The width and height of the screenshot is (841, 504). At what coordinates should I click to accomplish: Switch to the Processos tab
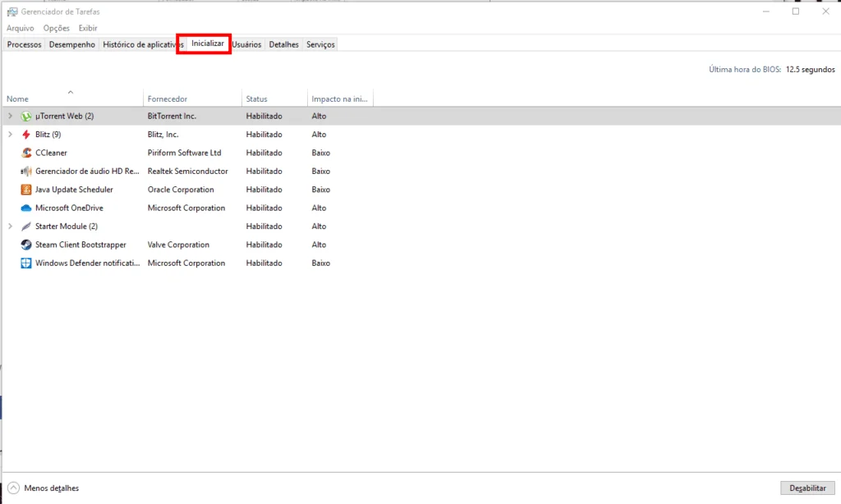(x=24, y=44)
